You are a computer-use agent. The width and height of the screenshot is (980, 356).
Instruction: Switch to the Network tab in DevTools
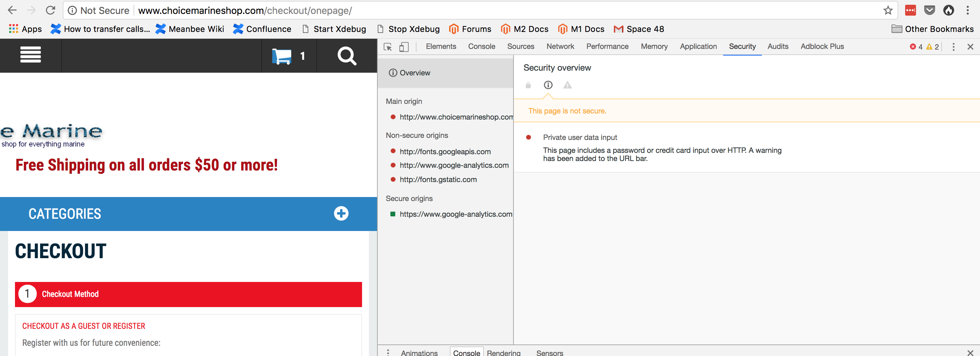coord(560,46)
